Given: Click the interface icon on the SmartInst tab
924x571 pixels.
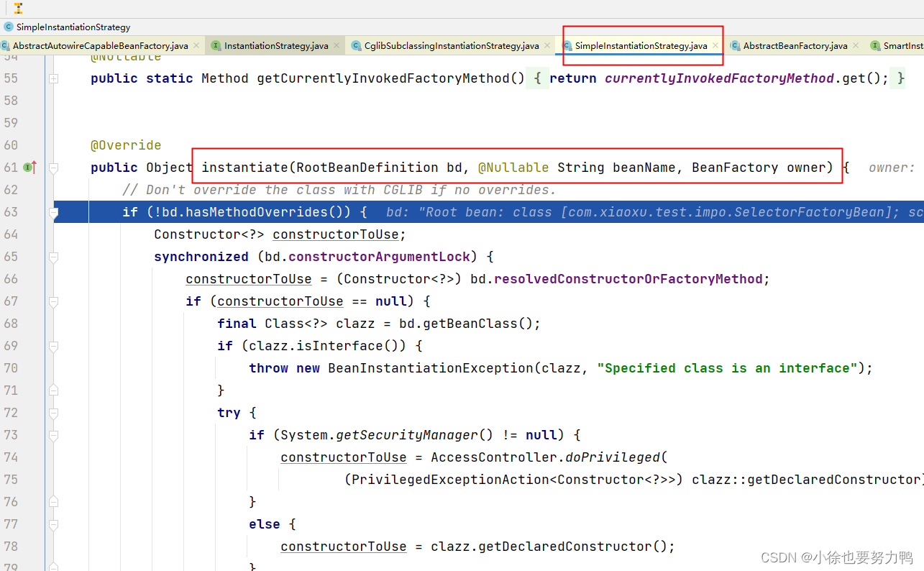Looking at the screenshot, I should click(875, 45).
